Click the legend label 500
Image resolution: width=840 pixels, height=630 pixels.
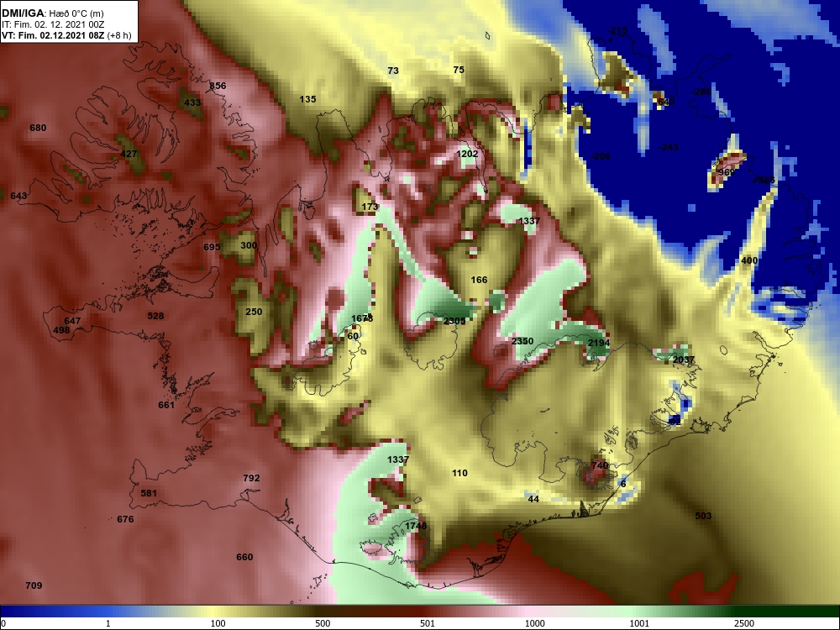(x=323, y=623)
